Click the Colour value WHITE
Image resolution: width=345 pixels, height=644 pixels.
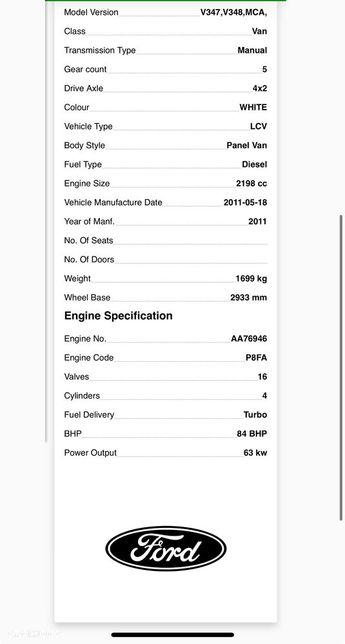[x=253, y=107]
